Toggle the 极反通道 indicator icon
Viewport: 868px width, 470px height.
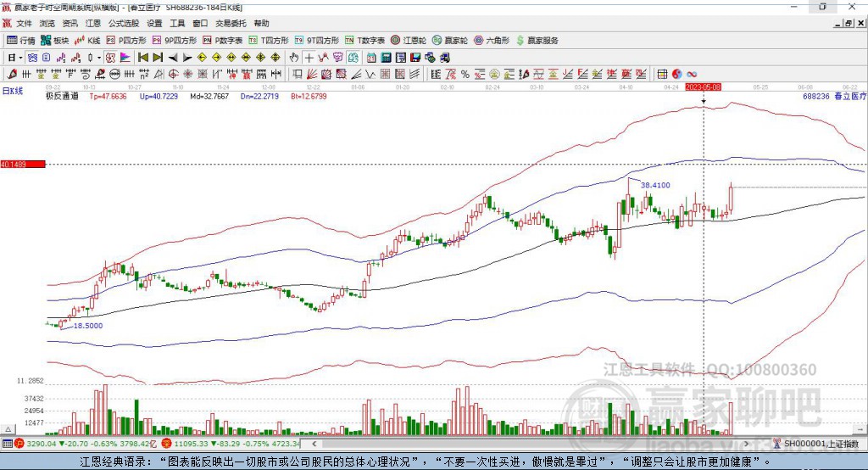(x=111, y=58)
